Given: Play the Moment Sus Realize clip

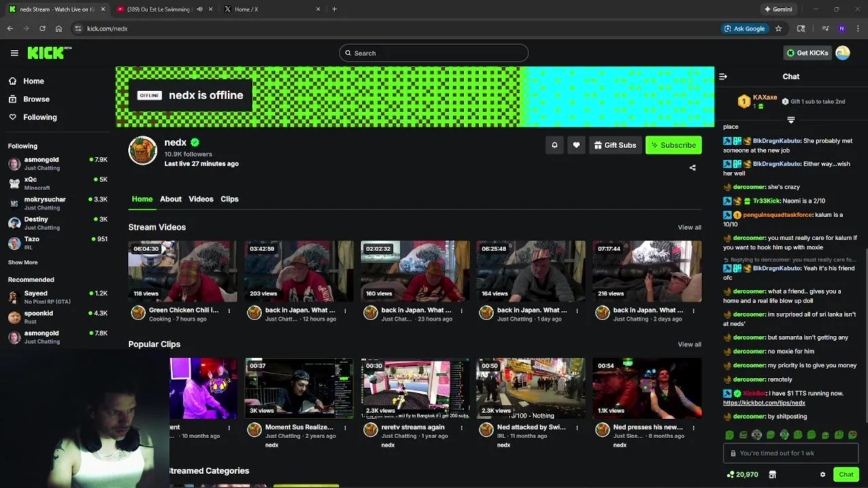Looking at the screenshot, I should pyautogui.click(x=299, y=388).
